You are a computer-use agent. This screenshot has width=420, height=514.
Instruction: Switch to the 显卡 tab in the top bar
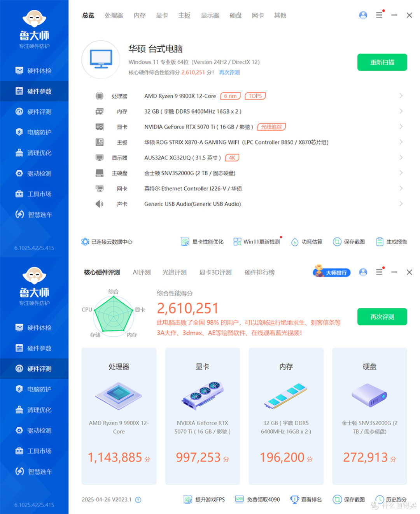162,15
